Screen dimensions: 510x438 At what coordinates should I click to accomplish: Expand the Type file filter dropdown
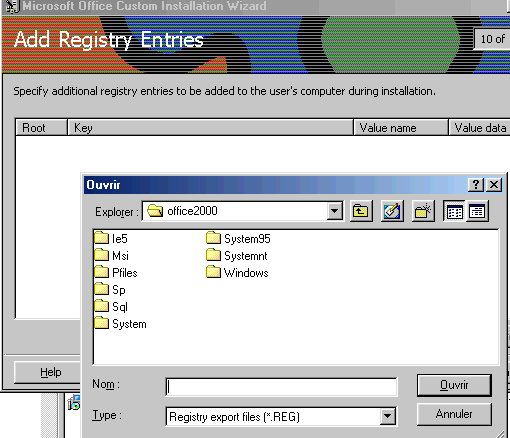pos(387,416)
